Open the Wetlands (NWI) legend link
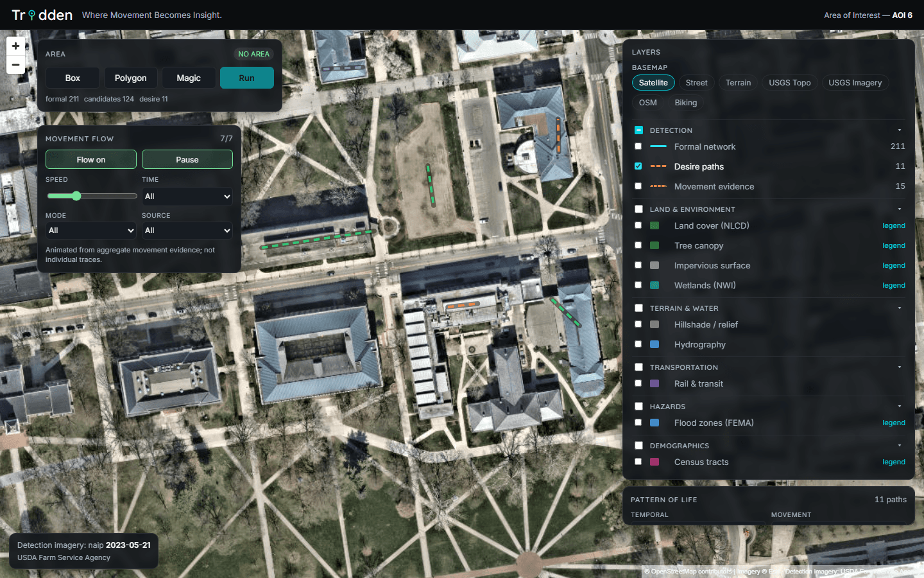Screen dimensions: 924x578 (893, 285)
